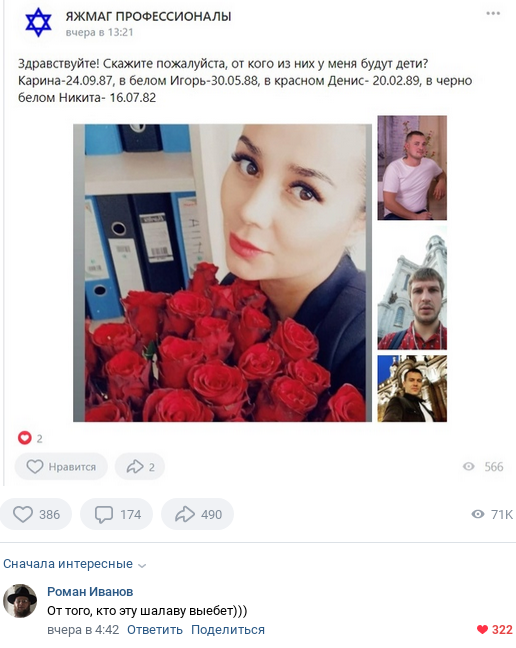Click the eye icon showing 566 views
The height and width of the screenshot is (648, 516).
pos(468,467)
